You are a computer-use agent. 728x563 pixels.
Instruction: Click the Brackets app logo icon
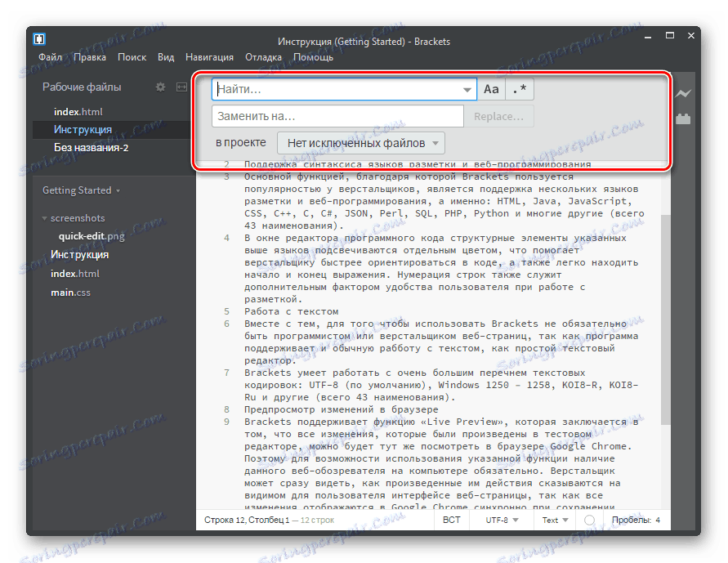point(39,39)
